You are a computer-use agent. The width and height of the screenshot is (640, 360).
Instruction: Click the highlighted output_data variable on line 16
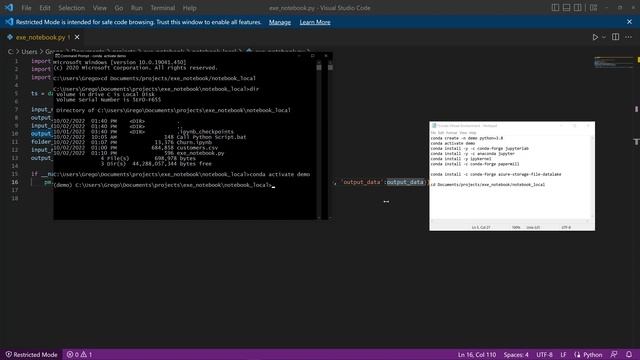(405, 182)
